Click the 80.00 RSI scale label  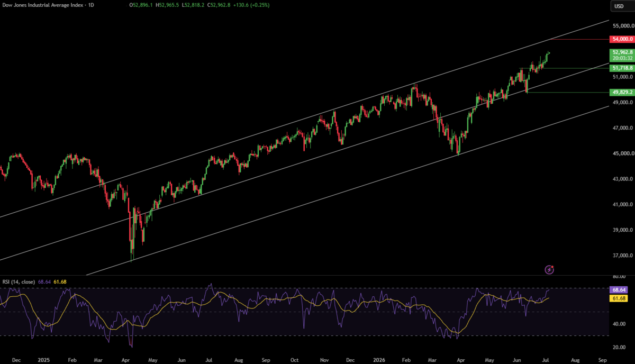pos(619,277)
